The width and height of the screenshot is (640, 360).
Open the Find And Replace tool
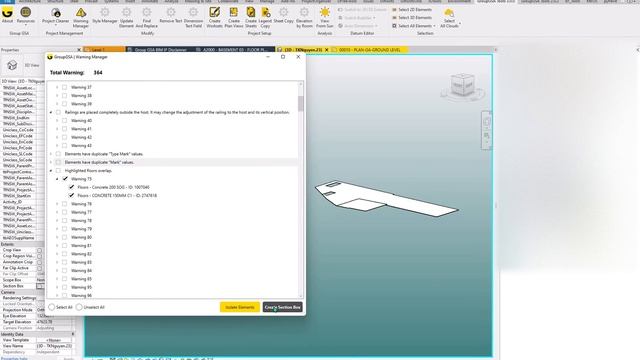click(147, 18)
